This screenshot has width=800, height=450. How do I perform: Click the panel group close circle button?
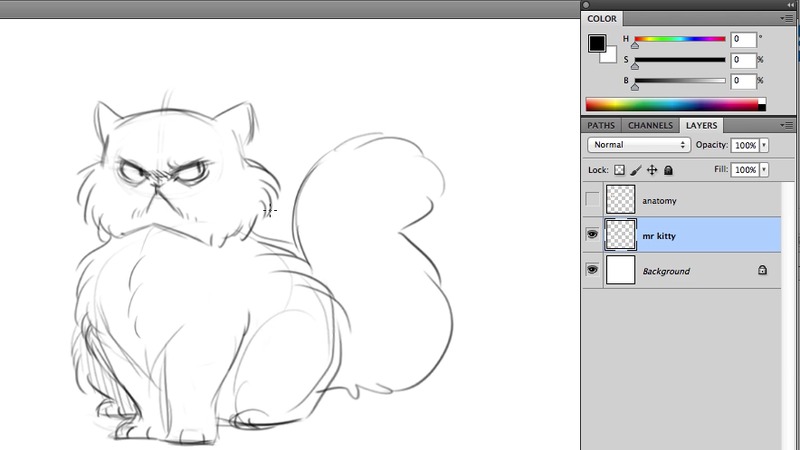point(586,5)
